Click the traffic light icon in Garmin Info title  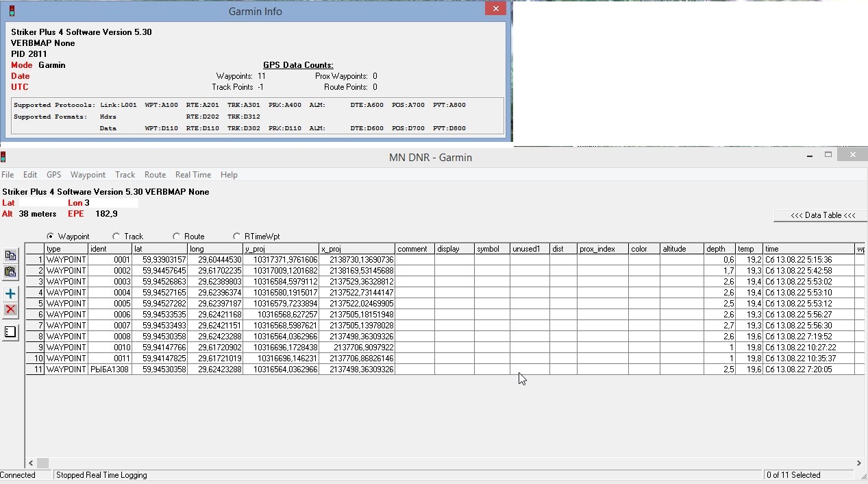tap(12, 11)
